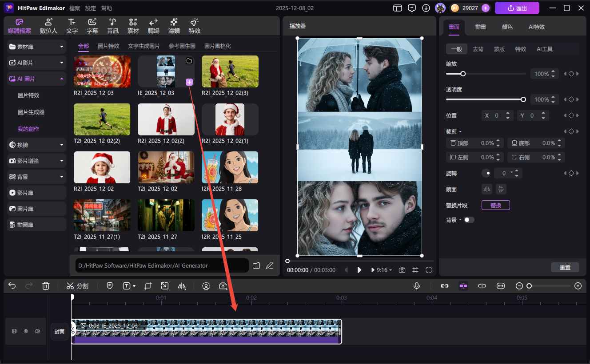The width and height of the screenshot is (590, 364).
Task: Click the trash delete icon in timeline toolbar
Action: [x=45, y=286]
